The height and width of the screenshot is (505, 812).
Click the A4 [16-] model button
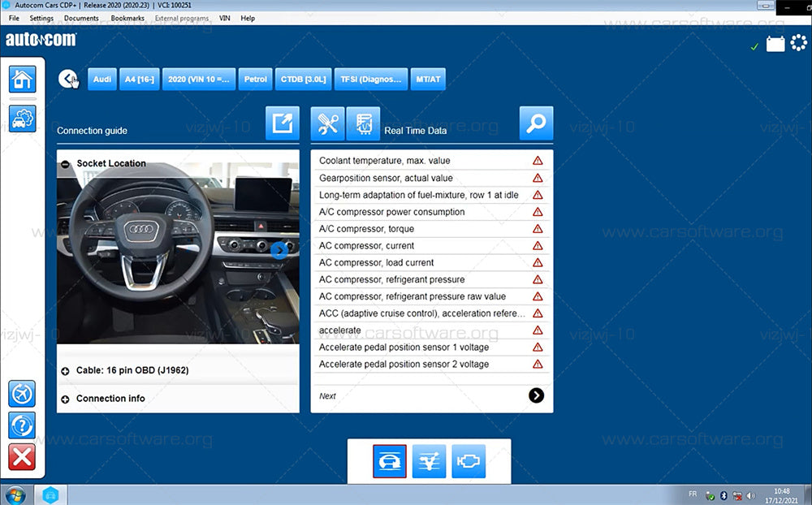(140, 80)
